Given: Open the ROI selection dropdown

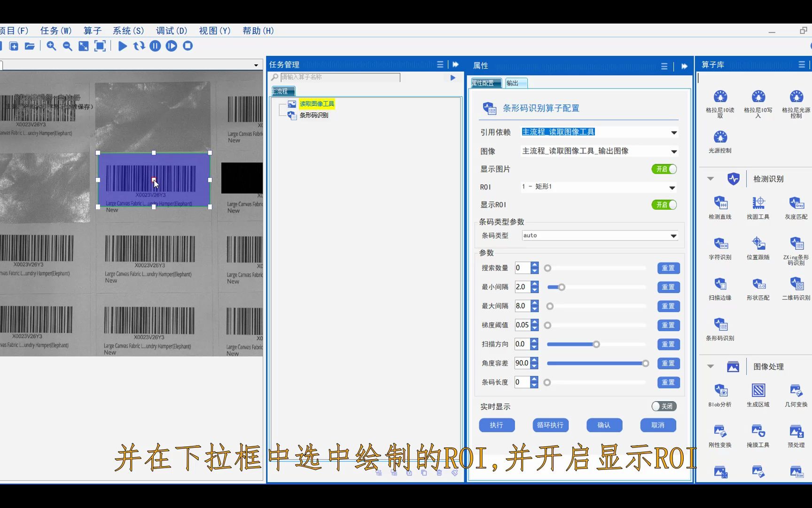Looking at the screenshot, I should pos(672,188).
